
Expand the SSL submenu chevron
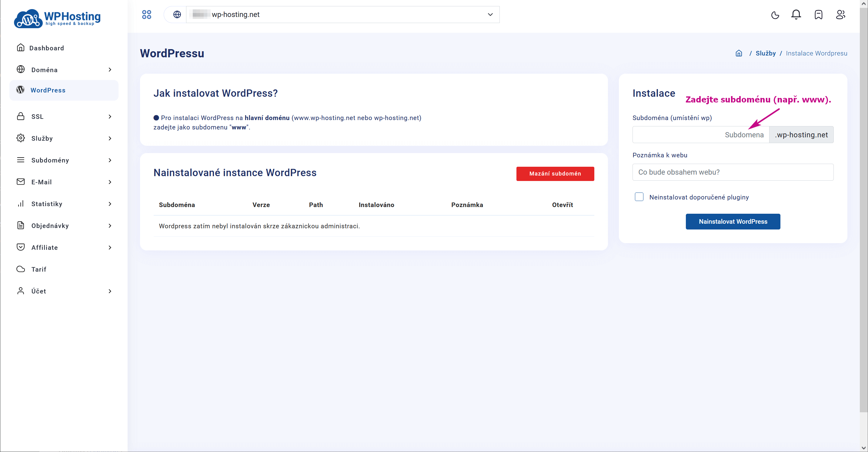(110, 117)
